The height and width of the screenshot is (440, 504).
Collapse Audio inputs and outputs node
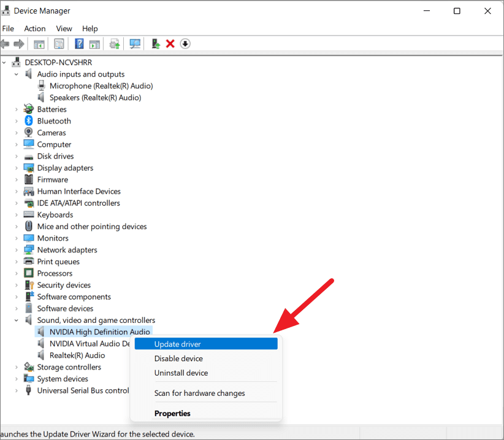(16, 74)
